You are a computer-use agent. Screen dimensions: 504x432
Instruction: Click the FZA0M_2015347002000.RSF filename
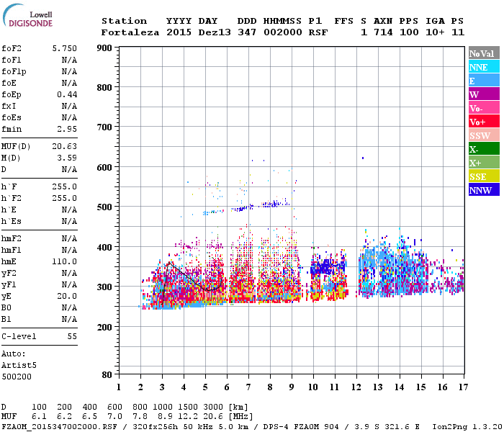(x=60, y=426)
